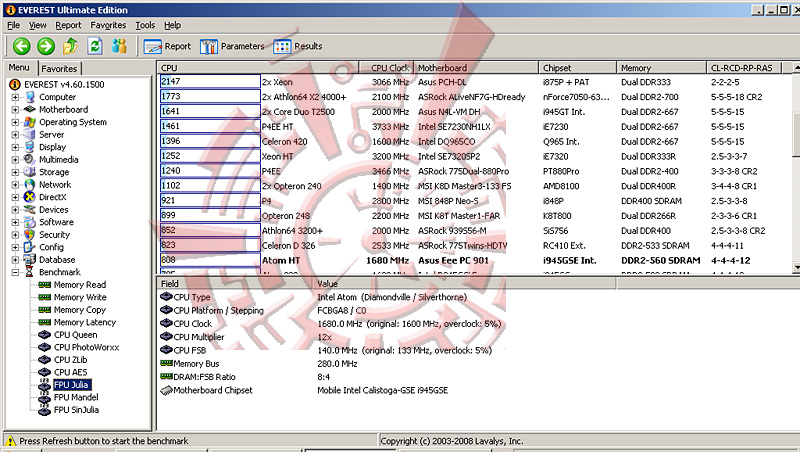Image resolution: width=800 pixels, height=452 pixels.
Task: Open the View menu
Action: coord(37,25)
